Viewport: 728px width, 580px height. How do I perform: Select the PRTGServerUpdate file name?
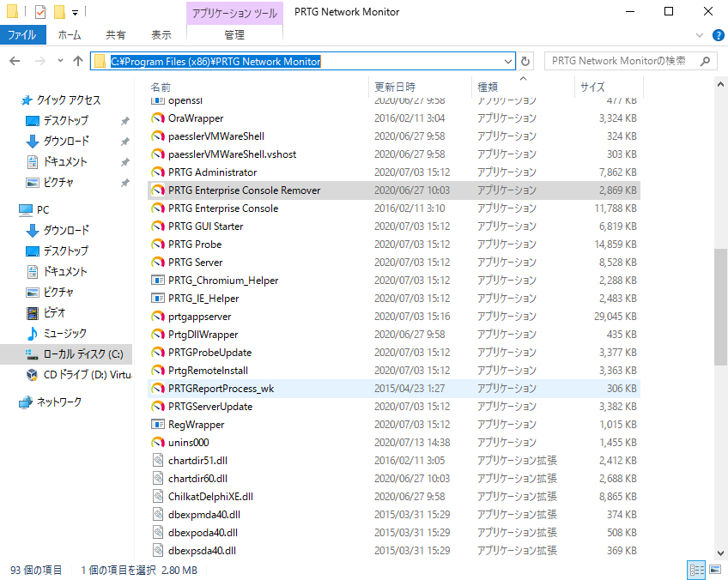point(210,407)
